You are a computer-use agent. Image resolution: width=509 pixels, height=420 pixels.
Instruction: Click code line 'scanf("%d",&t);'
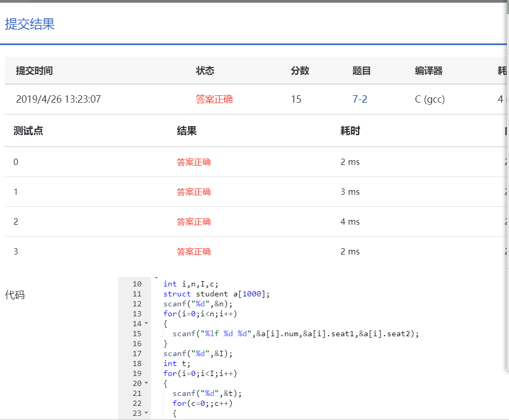207,393
